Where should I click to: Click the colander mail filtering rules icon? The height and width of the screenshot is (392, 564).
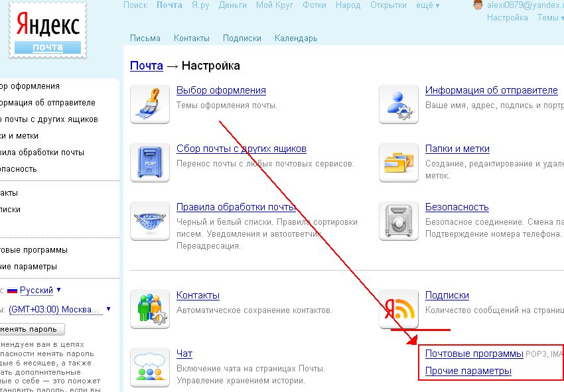point(150,220)
